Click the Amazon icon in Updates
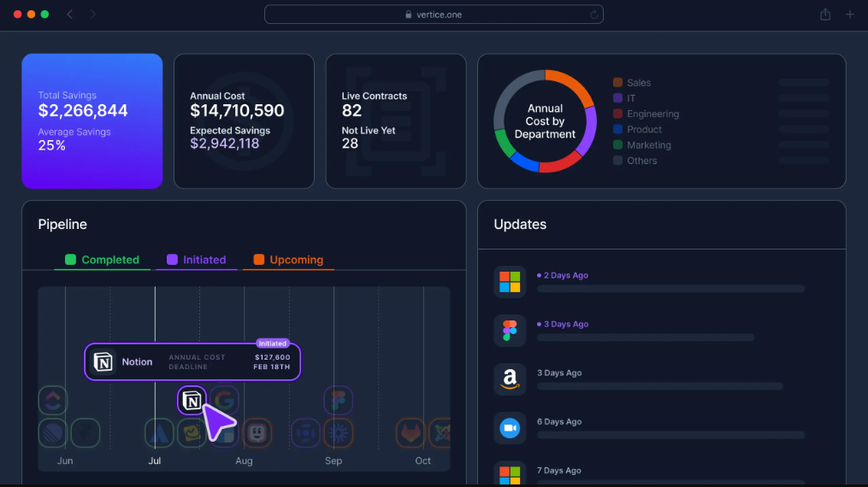The height and width of the screenshot is (487, 868). click(x=510, y=379)
